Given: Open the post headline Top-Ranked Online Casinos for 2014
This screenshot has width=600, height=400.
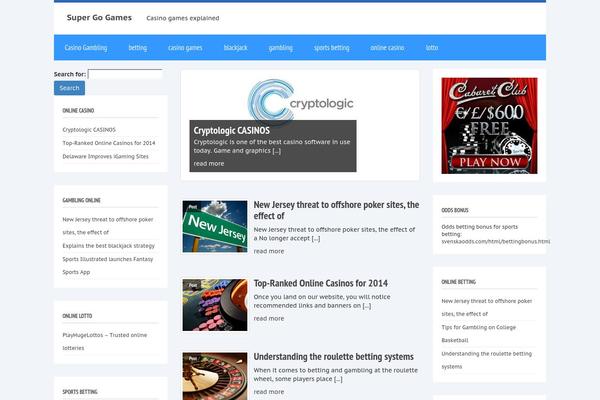Looking at the screenshot, I should 321,283.
